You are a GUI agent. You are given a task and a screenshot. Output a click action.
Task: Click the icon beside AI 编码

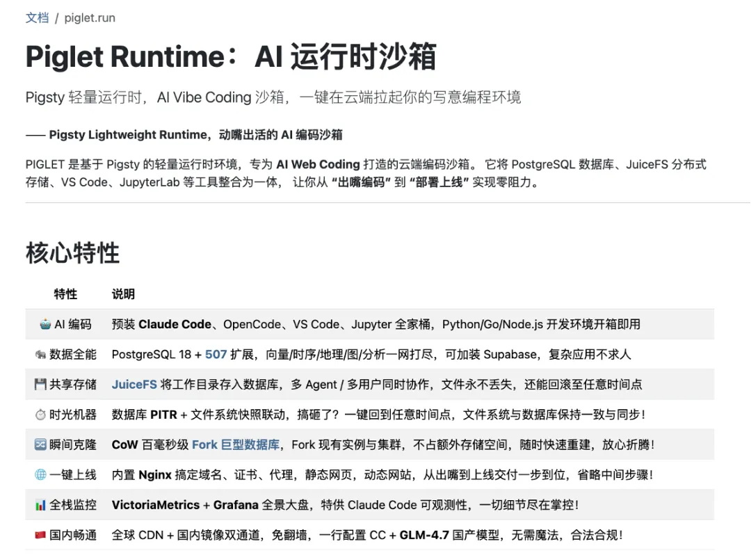click(x=45, y=324)
